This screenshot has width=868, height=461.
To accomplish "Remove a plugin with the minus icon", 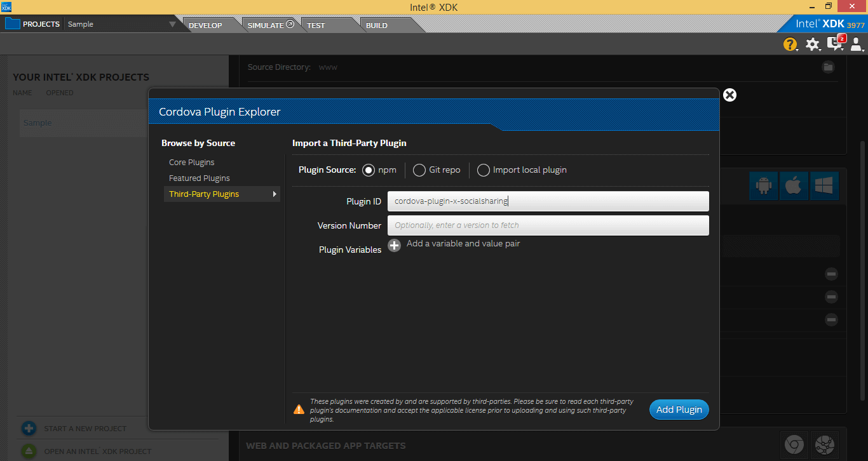I will click(x=831, y=274).
